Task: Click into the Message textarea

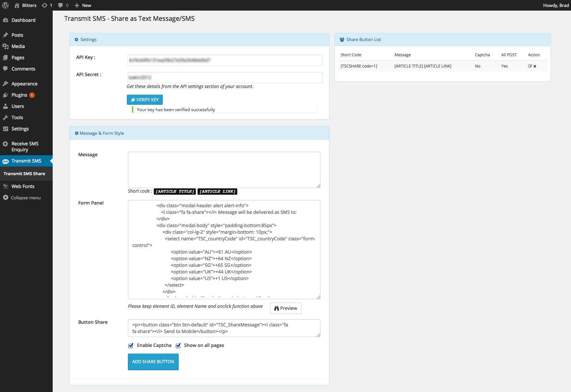Action: click(x=224, y=170)
